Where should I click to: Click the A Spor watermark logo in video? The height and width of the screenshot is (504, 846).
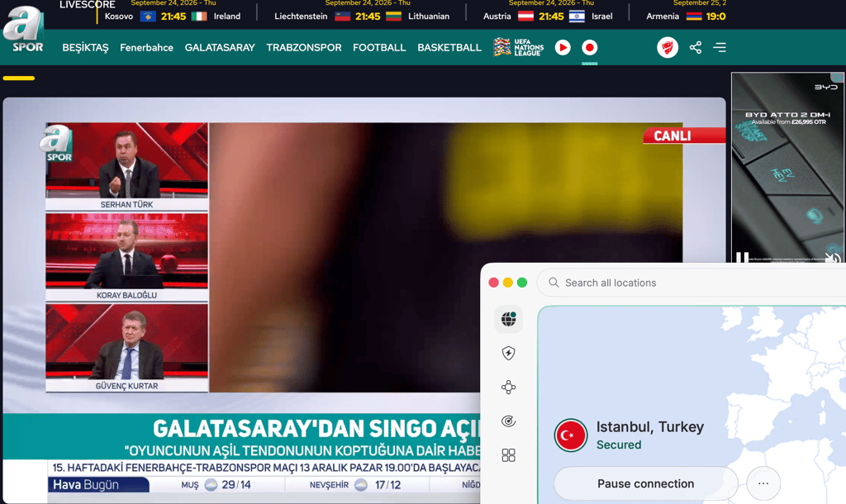point(56,143)
